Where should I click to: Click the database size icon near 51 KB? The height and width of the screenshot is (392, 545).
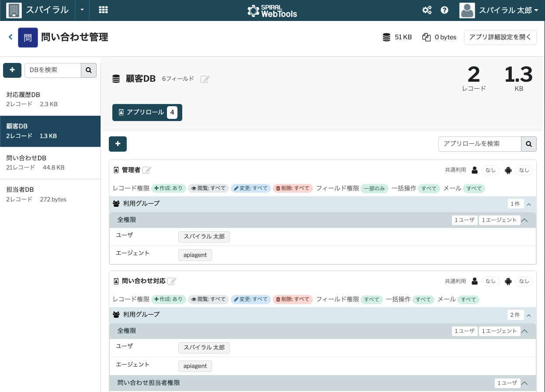coord(386,37)
